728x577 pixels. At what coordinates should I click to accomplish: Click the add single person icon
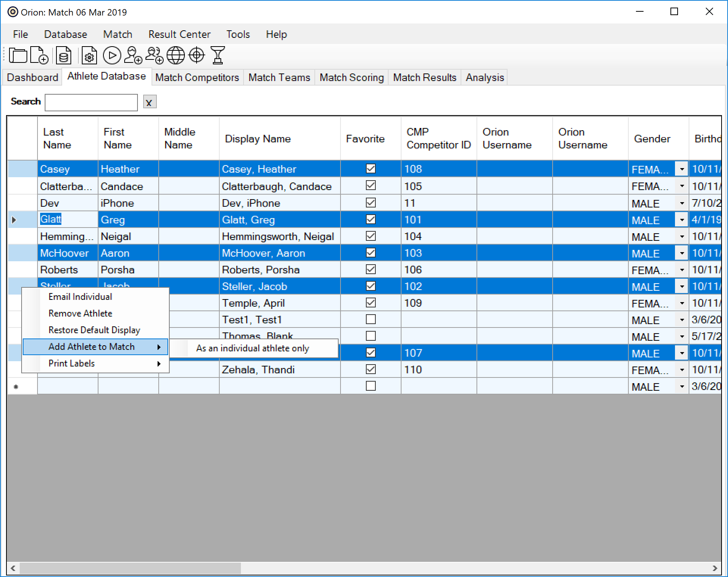(133, 56)
